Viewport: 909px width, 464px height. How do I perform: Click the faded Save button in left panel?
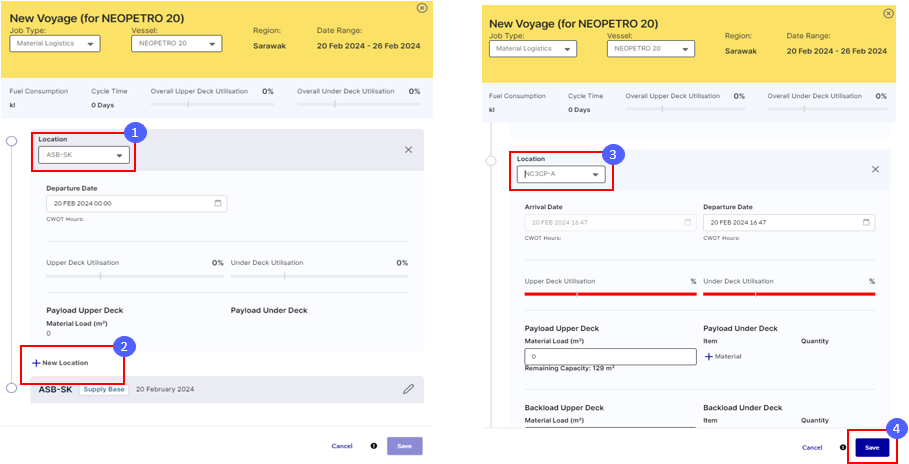(x=405, y=446)
